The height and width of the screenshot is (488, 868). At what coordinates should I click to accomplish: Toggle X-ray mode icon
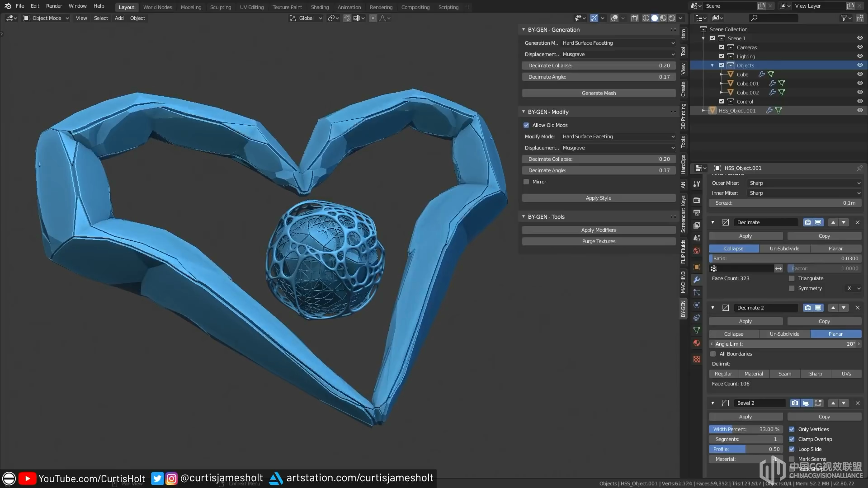coord(635,18)
